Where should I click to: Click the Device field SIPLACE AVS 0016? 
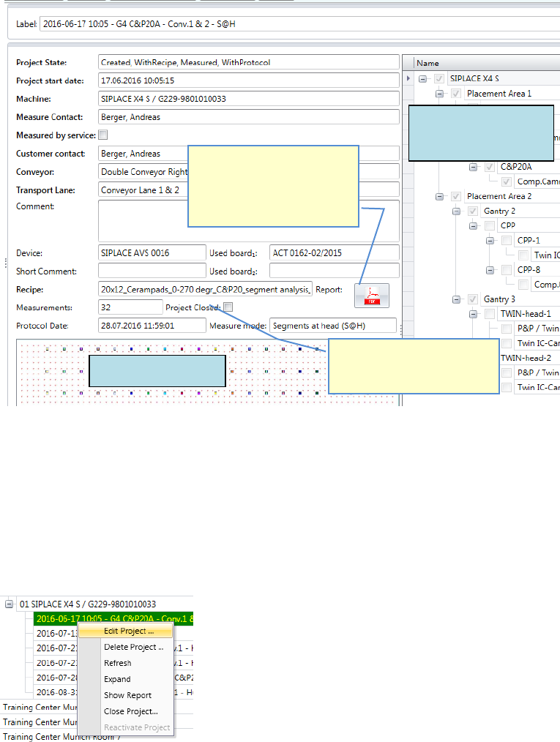click(x=152, y=252)
